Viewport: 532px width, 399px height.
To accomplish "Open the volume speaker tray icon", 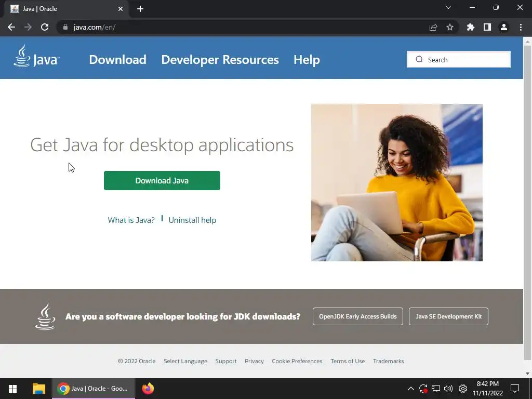I will [x=448, y=389].
